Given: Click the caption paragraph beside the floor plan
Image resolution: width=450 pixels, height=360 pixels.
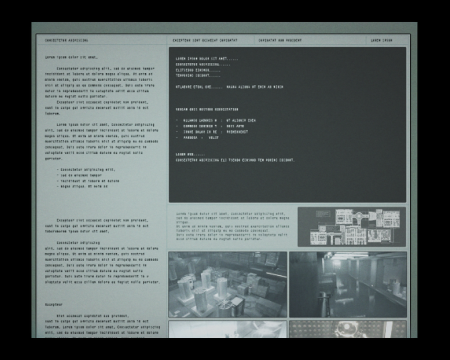Looking at the screenshot, I should click(x=232, y=226).
